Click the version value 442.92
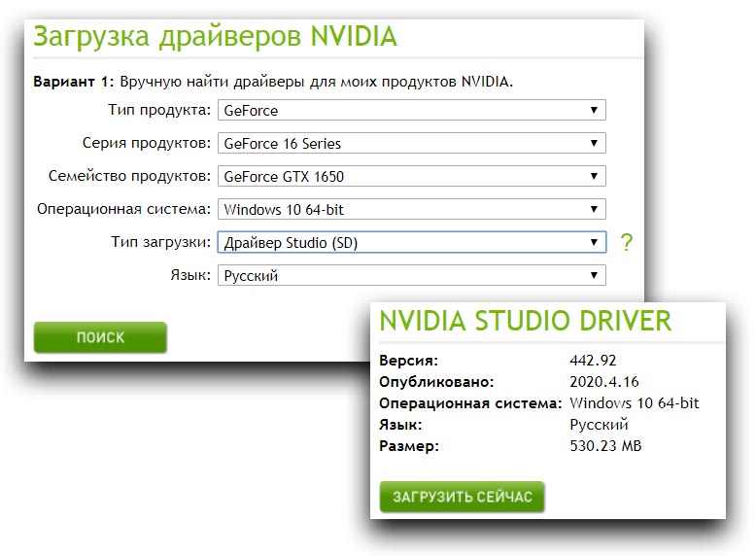The image size is (756, 556). [593, 361]
